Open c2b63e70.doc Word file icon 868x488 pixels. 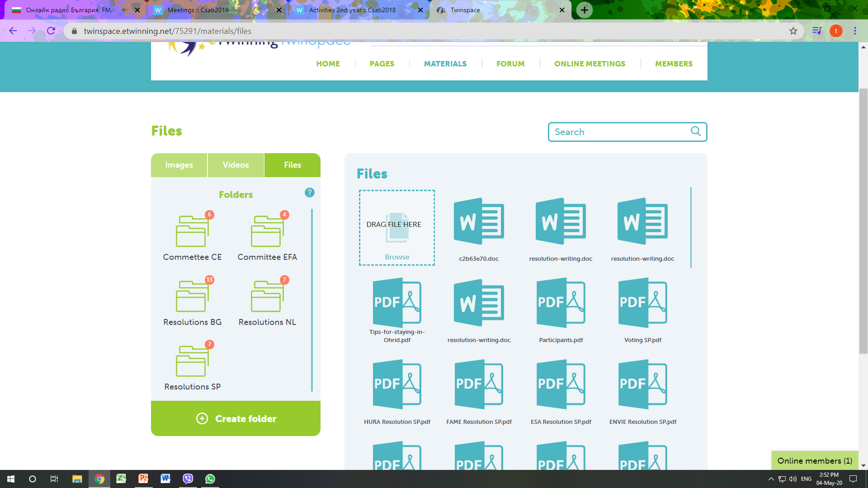pyautogui.click(x=479, y=221)
